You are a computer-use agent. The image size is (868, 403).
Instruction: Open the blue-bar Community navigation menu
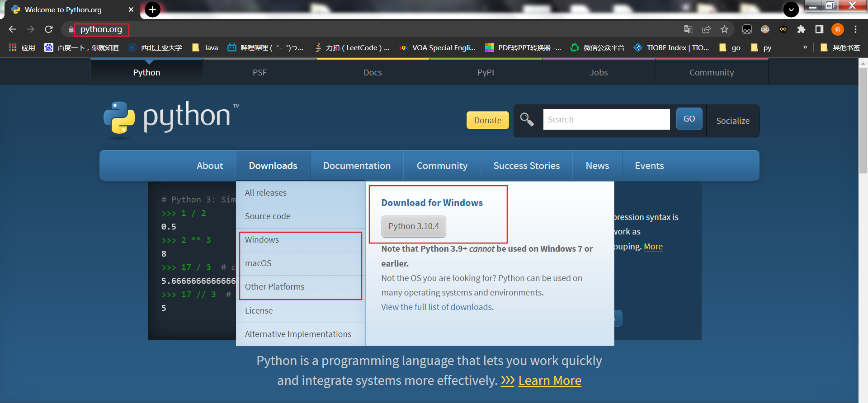pyautogui.click(x=442, y=166)
